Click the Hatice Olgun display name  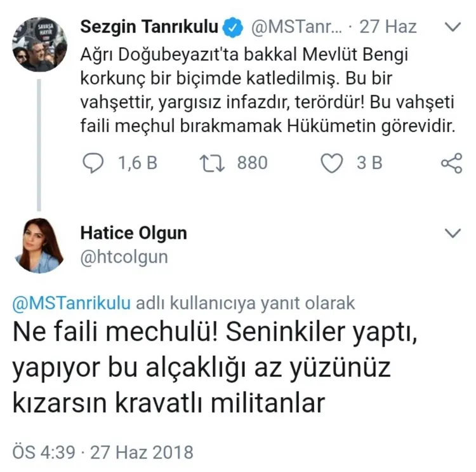133,233
